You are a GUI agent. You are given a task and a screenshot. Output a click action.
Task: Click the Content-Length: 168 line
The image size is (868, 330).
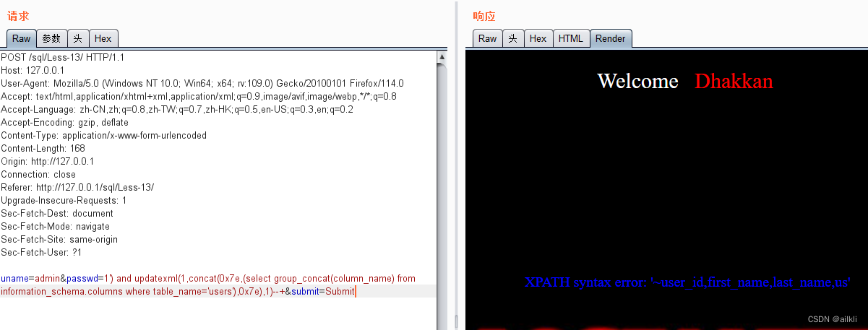click(43, 148)
